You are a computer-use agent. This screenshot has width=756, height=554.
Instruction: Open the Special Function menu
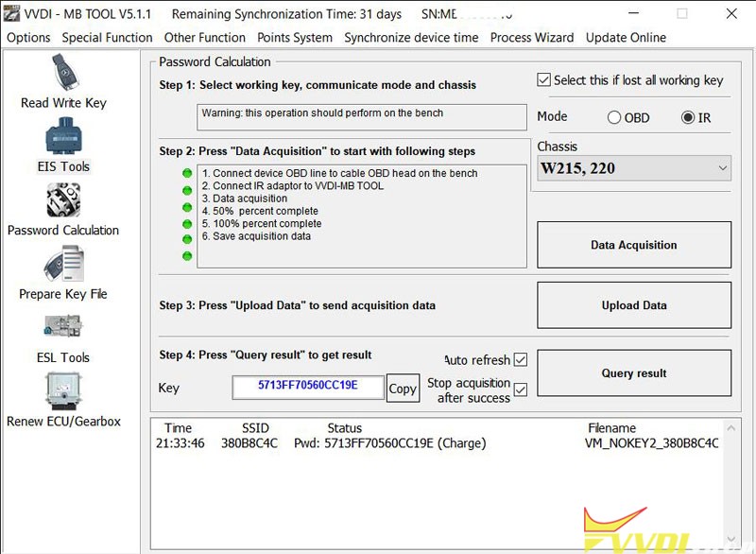(x=107, y=38)
